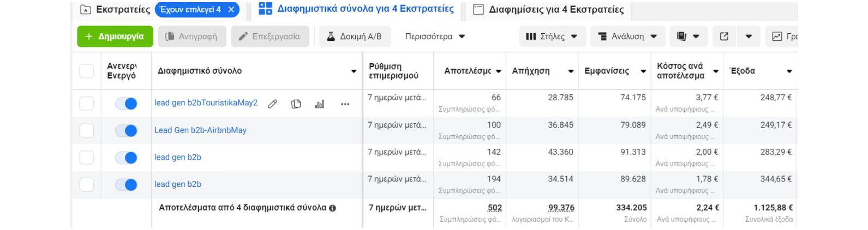Select checkbox of the 142-results lead gen b2b row
The width and height of the screenshot is (868, 230).
pos(87,158)
